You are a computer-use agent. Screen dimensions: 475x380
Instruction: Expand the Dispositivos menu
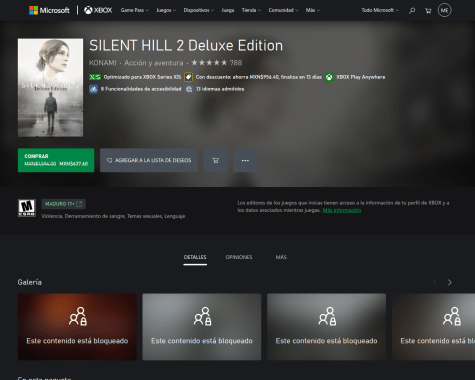point(199,10)
